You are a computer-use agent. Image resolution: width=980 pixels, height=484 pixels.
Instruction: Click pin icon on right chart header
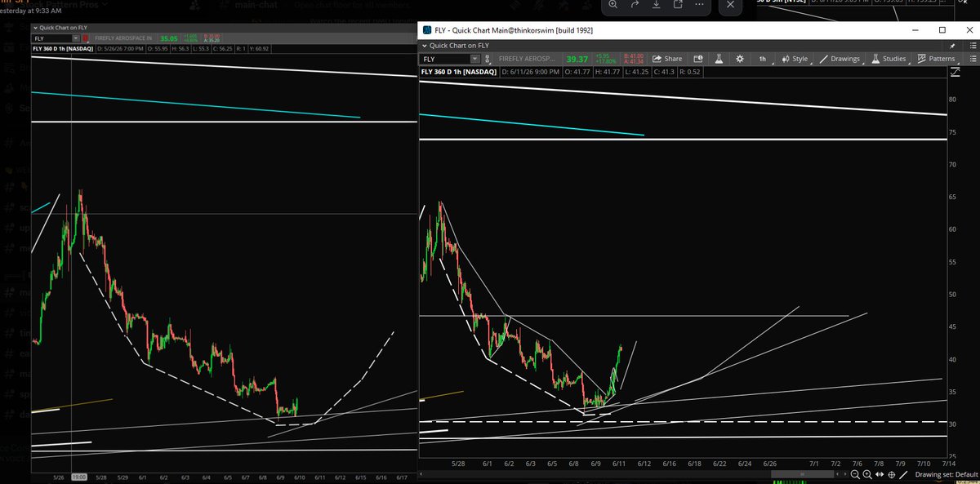(953, 46)
